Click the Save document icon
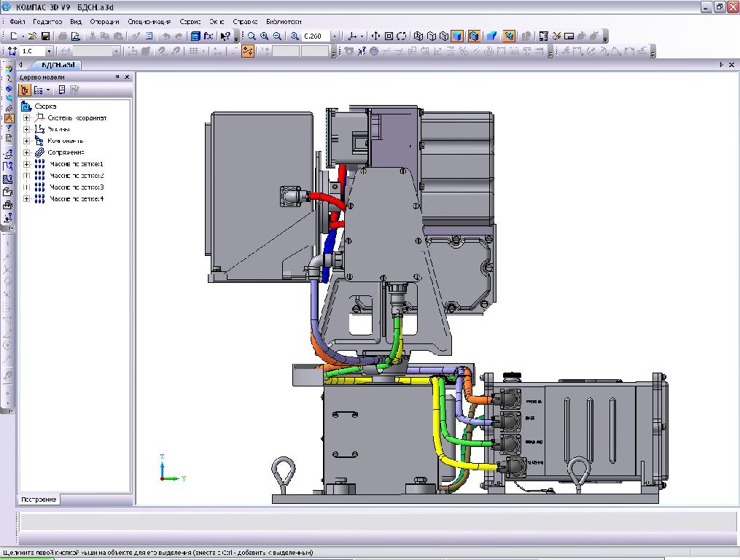740x560 pixels. point(45,36)
